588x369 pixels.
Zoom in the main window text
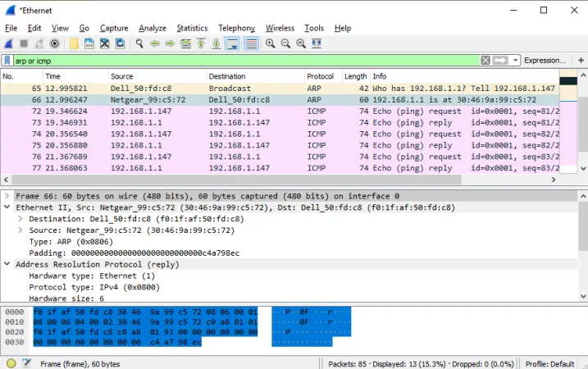pos(270,43)
